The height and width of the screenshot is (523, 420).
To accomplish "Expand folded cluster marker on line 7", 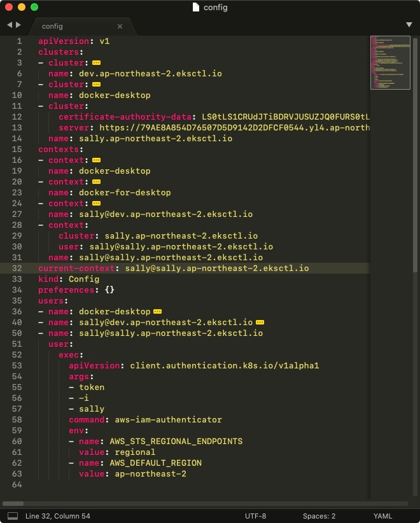I will click(x=96, y=85).
